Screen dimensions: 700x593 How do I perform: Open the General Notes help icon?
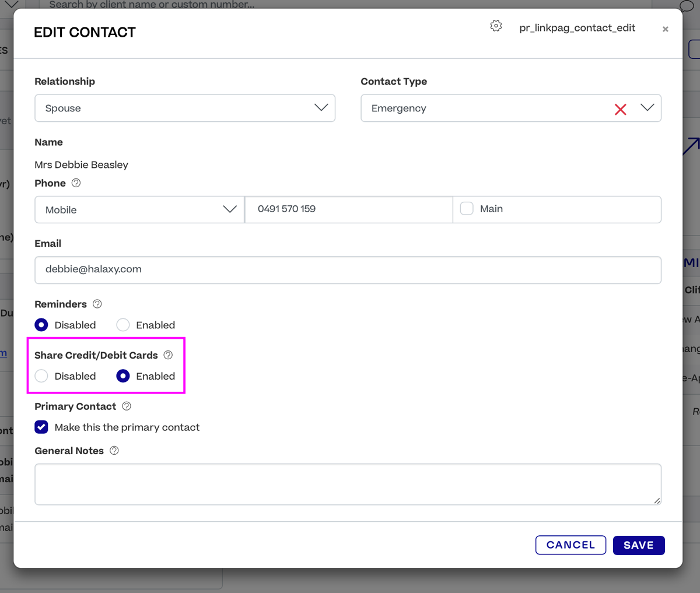pyautogui.click(x=114, y=451)
